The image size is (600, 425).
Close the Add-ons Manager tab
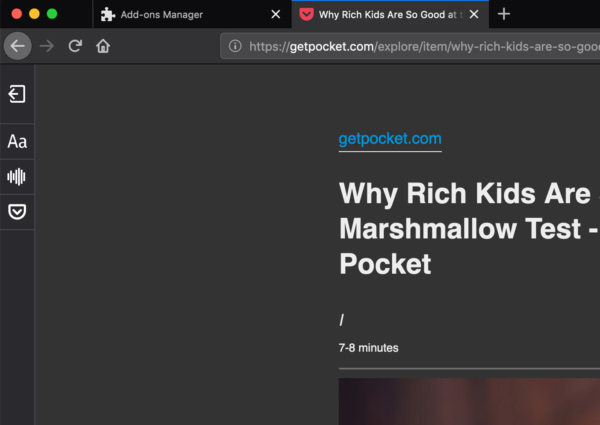click(276, 15)
